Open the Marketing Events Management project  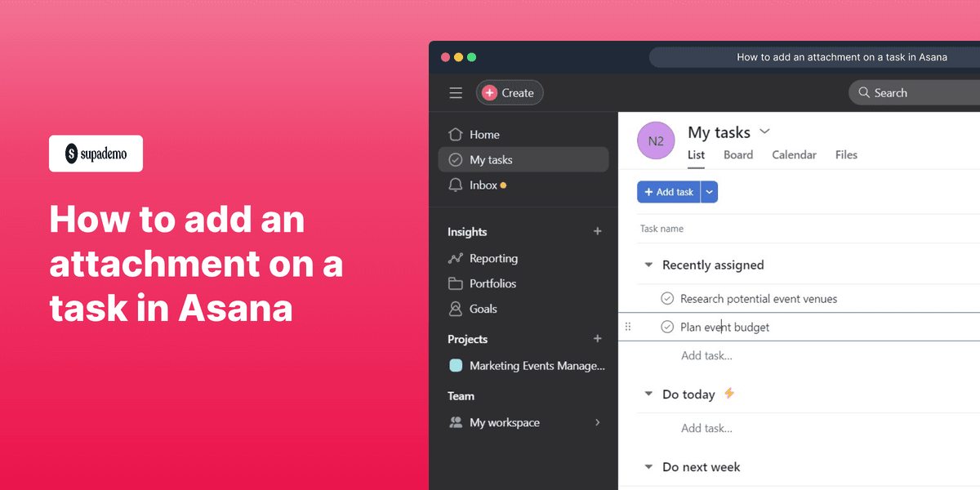coord(529,366)
